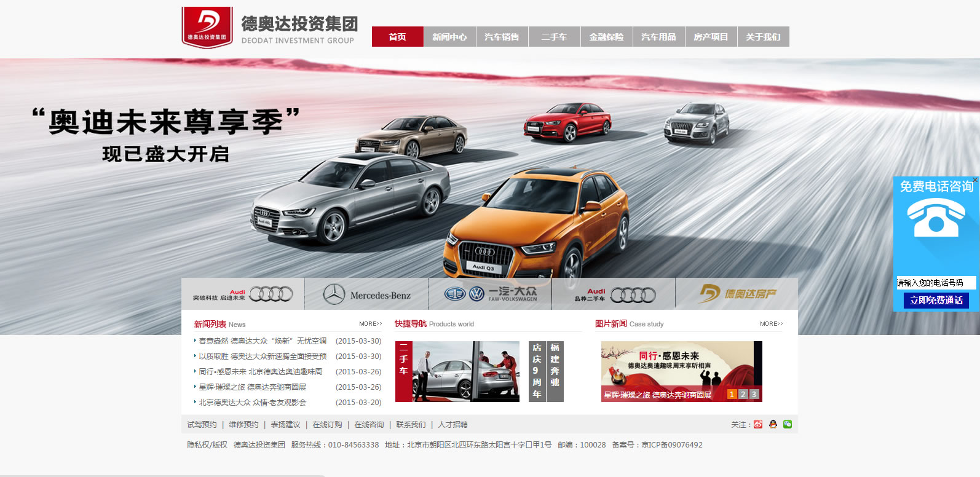Open 表扬建议 footer link

pyautogui.click(x=285, y=425)
